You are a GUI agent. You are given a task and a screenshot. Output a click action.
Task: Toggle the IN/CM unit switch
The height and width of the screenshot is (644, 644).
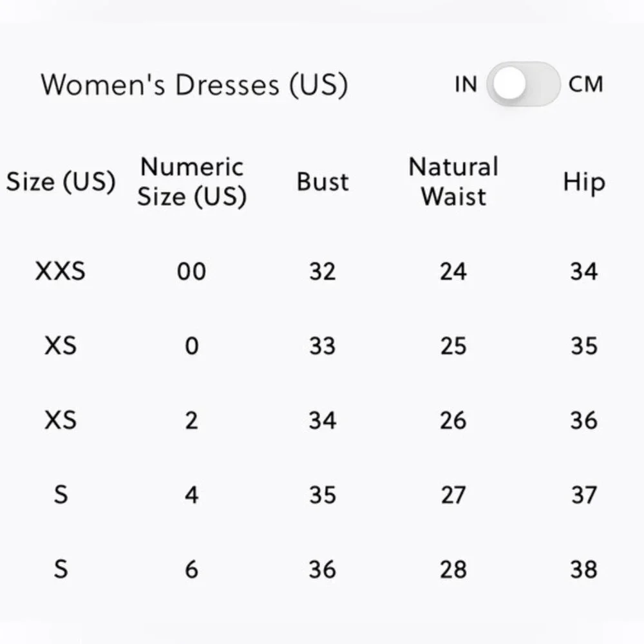[523, 84]
